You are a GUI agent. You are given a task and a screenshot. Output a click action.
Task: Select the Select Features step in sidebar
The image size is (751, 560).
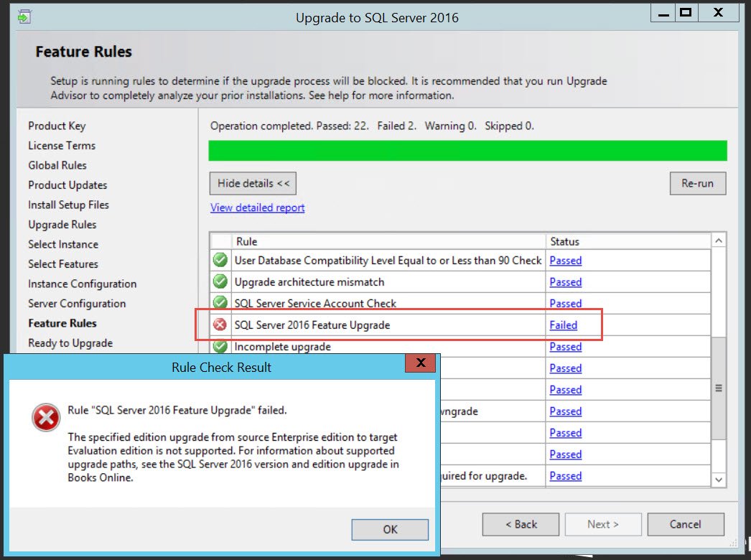pyautogui.click(x=62, y=264)
